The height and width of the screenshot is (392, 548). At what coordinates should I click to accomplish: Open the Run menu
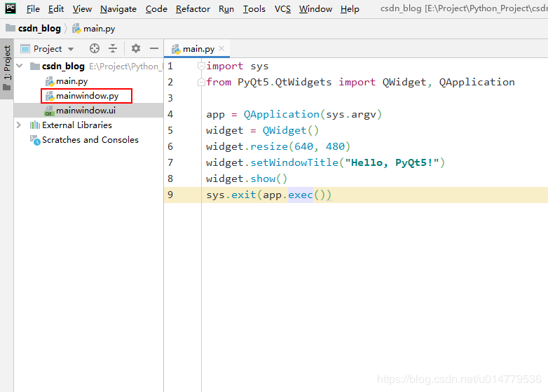pos(226,8)
